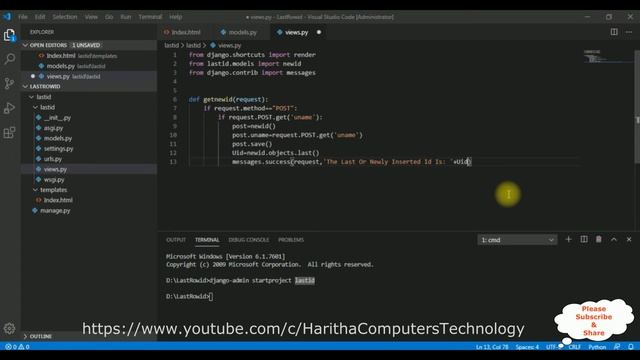
Task: Change line endings via CRLF
Action: tap(574, 347)
